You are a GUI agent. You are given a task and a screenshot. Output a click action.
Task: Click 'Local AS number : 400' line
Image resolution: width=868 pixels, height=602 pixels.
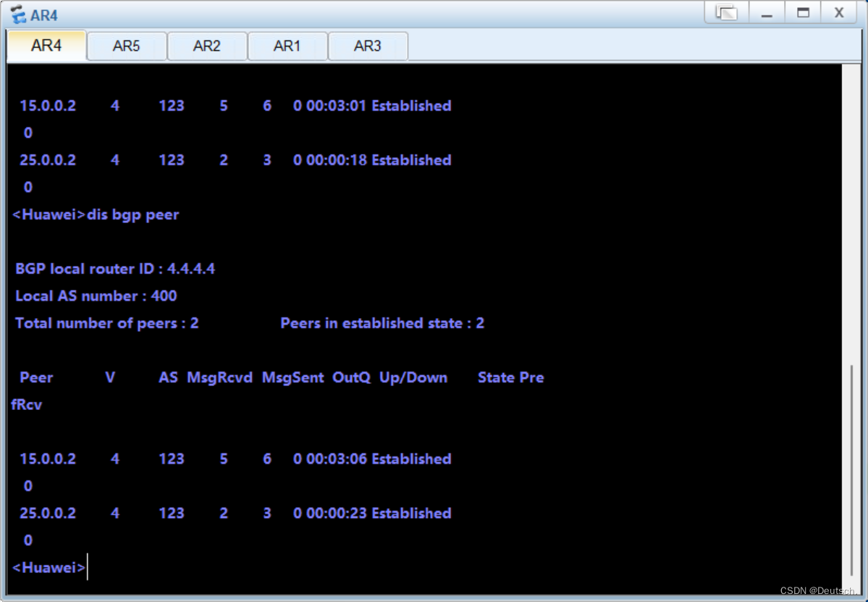pyautogui.click(x=96, y=296)
